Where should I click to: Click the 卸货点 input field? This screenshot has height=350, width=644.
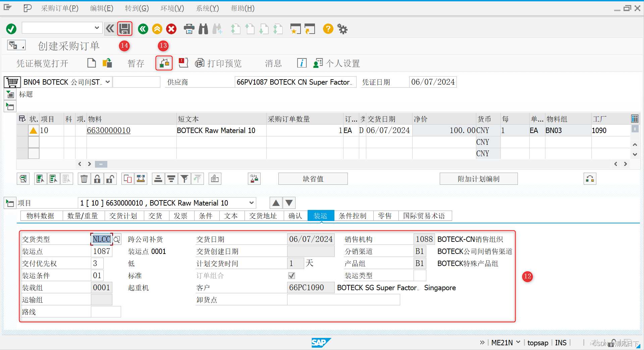[343, 300]
